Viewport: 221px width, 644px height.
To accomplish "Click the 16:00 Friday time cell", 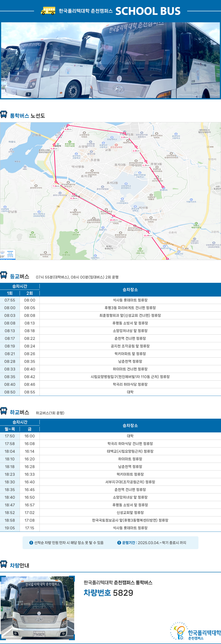I will point(30,436).
